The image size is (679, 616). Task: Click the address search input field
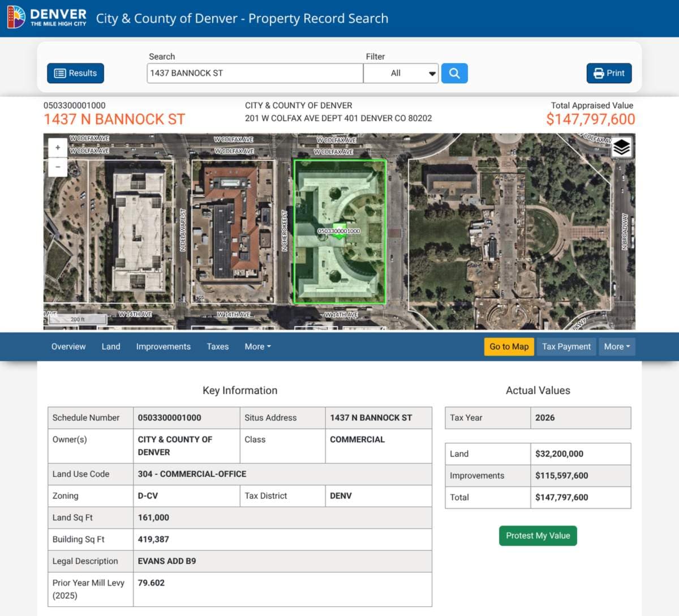click(x=255, y=73)
